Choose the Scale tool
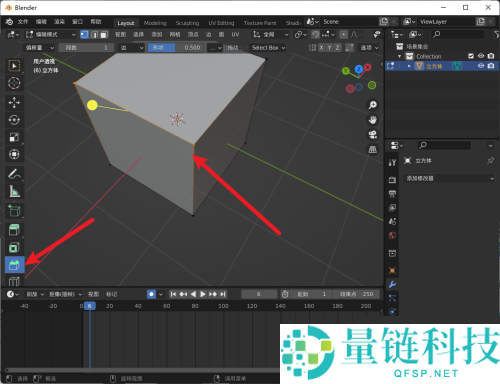This screenshot has height=384, width=500. coord(14,137)
